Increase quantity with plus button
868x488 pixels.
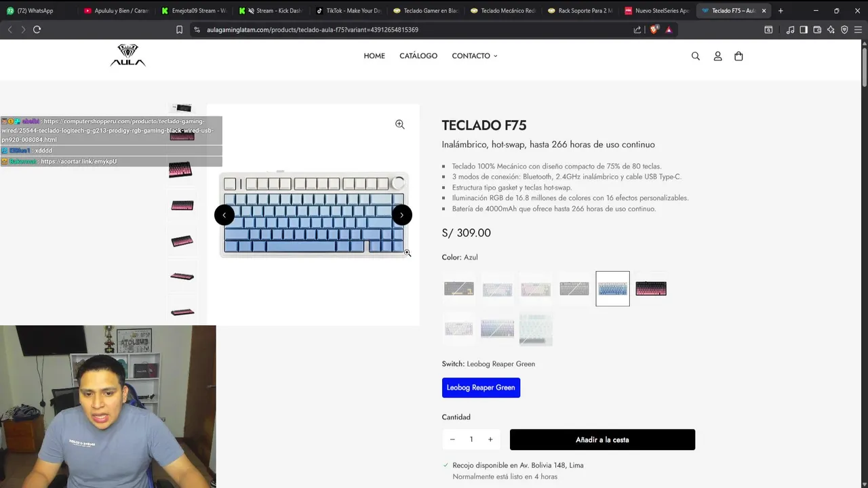[x=490, y=439]
